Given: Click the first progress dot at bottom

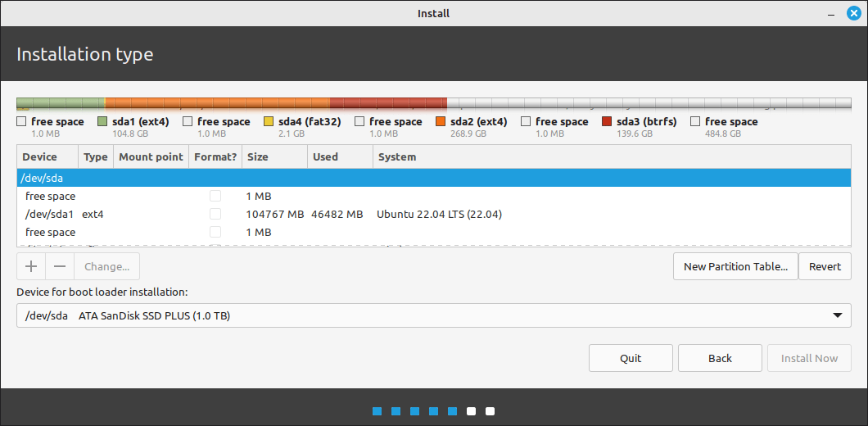Looking at the screenshot, I should (377, 411).
